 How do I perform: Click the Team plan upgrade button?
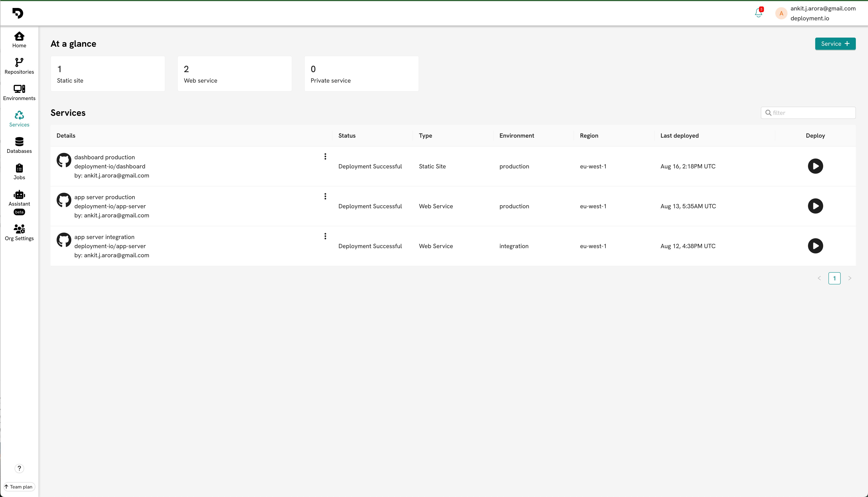click(x=19, y=487)
